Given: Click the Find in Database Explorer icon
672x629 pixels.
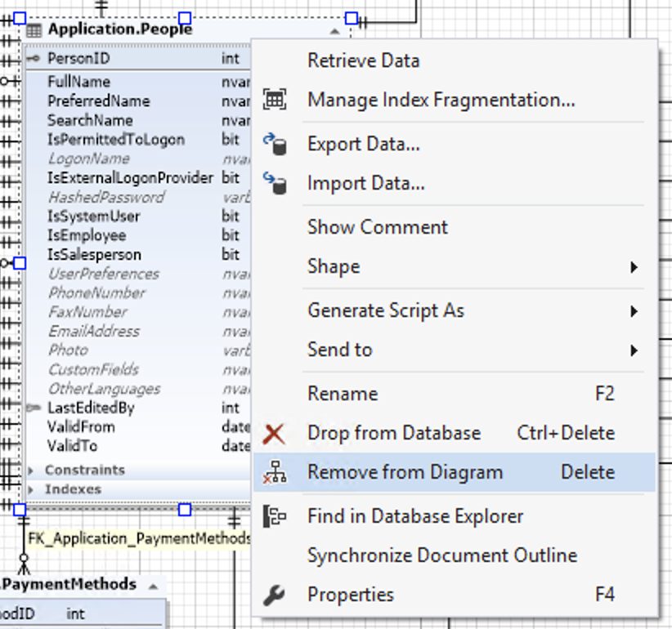Looking at the screenshot, I should pyautogui.click(x=275, y=516).
